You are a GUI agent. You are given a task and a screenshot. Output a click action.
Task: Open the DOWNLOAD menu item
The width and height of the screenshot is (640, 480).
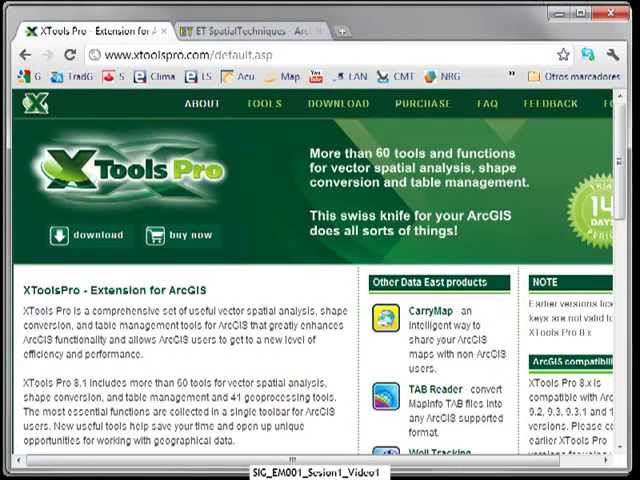[338, 104]
